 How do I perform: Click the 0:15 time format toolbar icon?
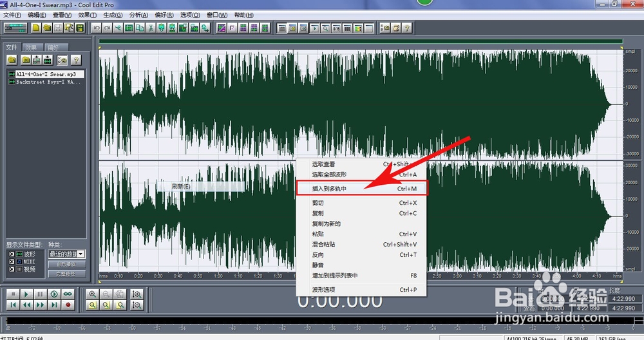(336, 28)
